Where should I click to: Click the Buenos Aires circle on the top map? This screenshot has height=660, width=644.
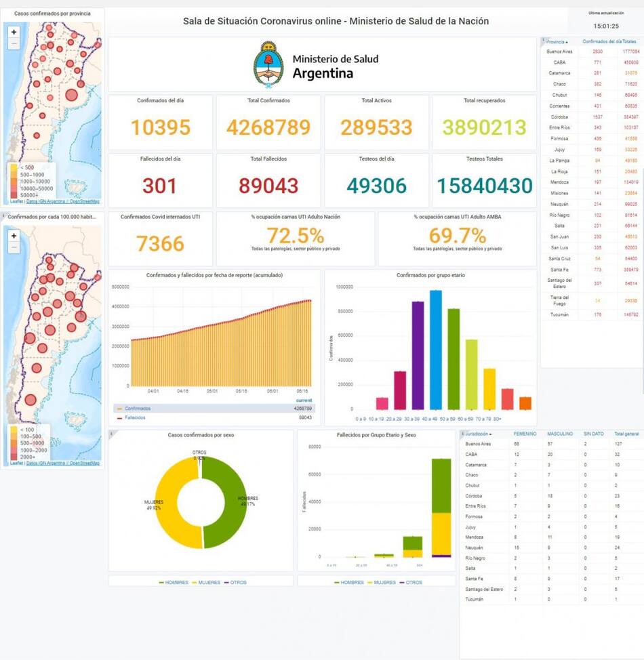point(71,94)
